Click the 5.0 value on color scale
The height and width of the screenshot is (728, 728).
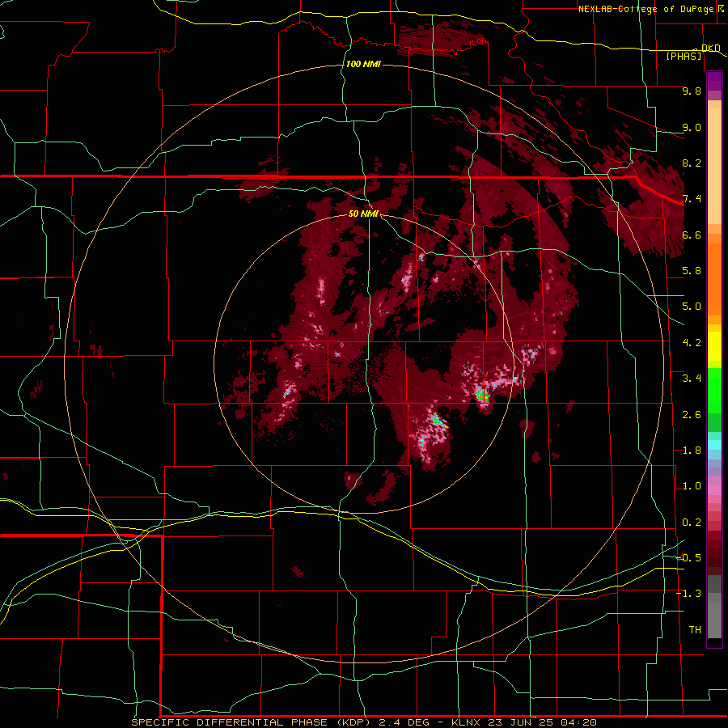click(692, 307)
